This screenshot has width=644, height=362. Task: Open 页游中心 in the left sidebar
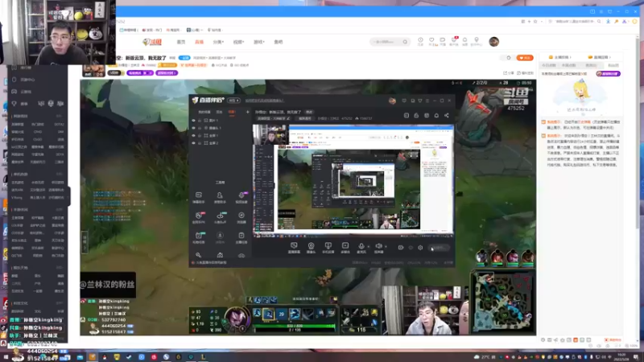coord(27,80)
